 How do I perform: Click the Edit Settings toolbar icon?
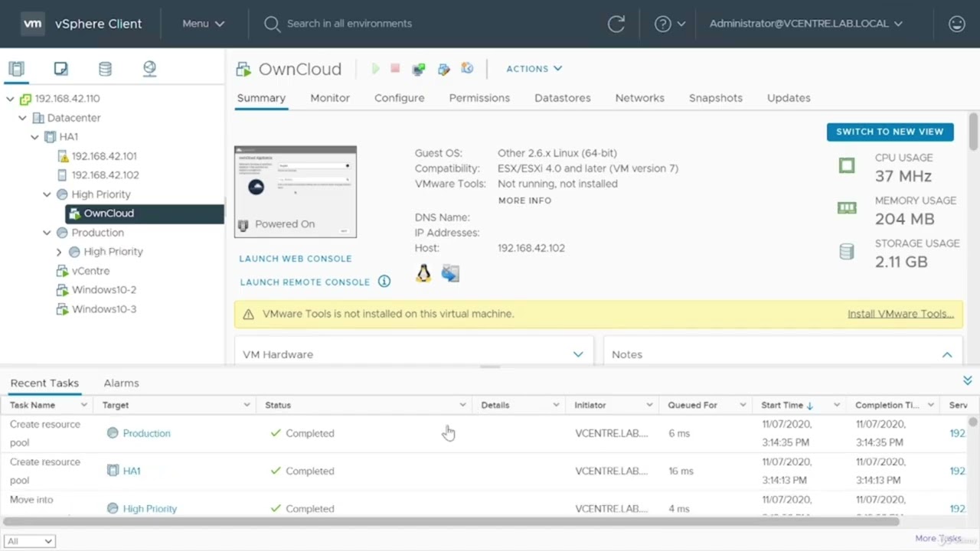tap(443, 69)
